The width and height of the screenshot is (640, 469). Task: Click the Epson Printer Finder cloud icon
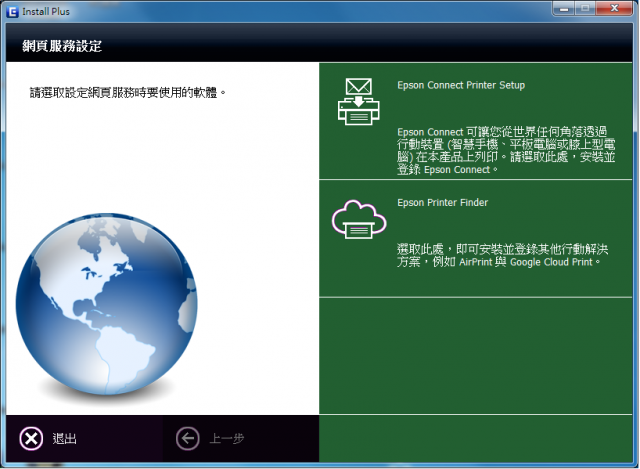click(x=359, y=220)
